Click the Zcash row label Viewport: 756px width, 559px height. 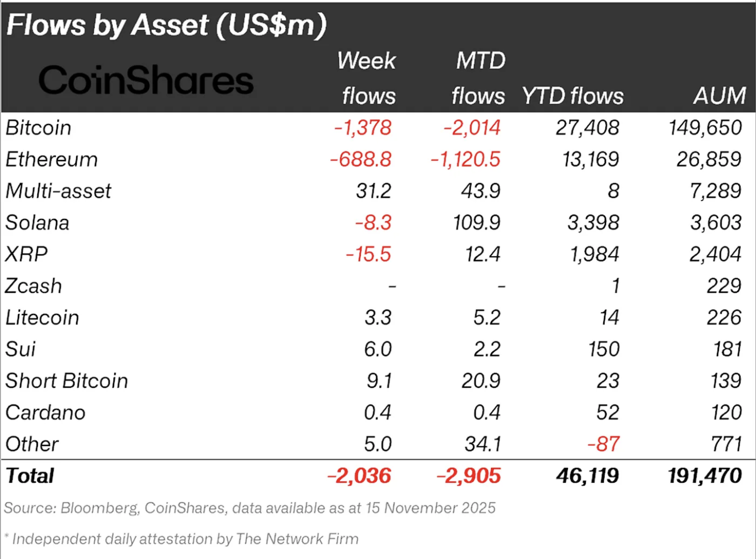[33, 286]
